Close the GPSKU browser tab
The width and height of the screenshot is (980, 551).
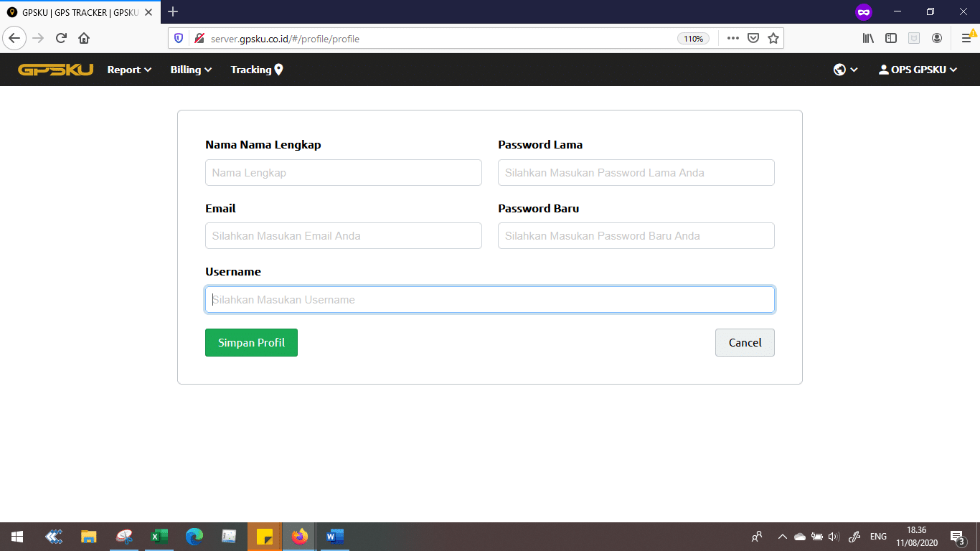coord(149,12)
